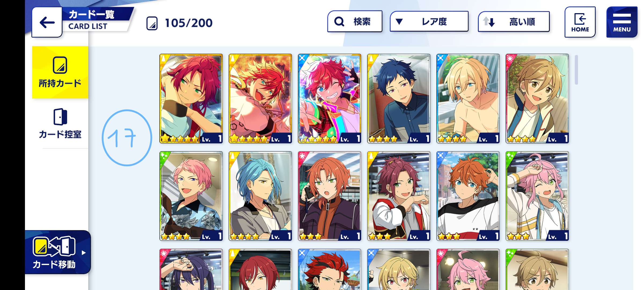Switch to the 所持カード tab
This screenshot has height=290, width=644.
(60, 73)
